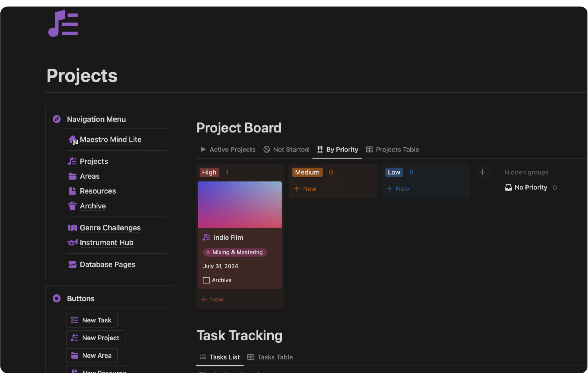Click the gradient cover of the Indie Film card

pyautogui.click(x=240, y=205)
